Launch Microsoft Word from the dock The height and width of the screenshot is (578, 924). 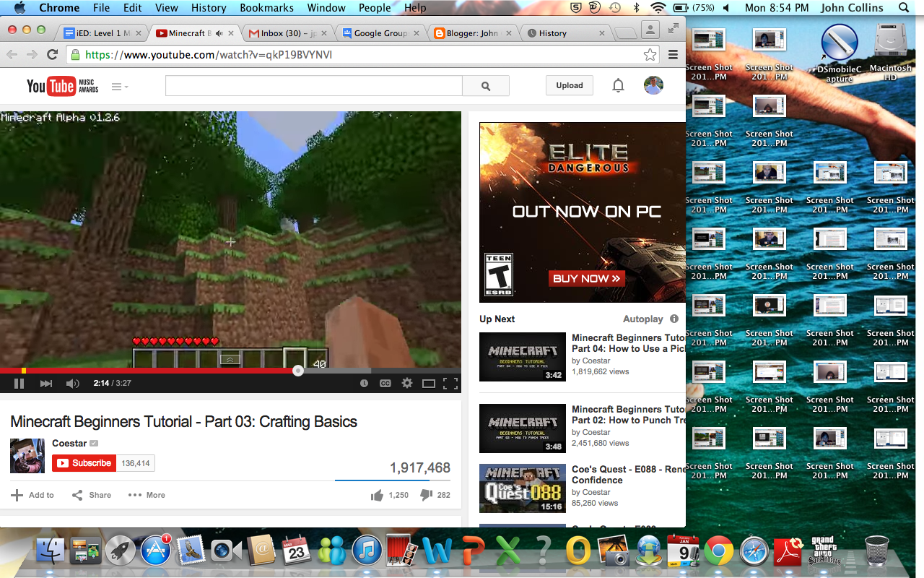point(437,552)
